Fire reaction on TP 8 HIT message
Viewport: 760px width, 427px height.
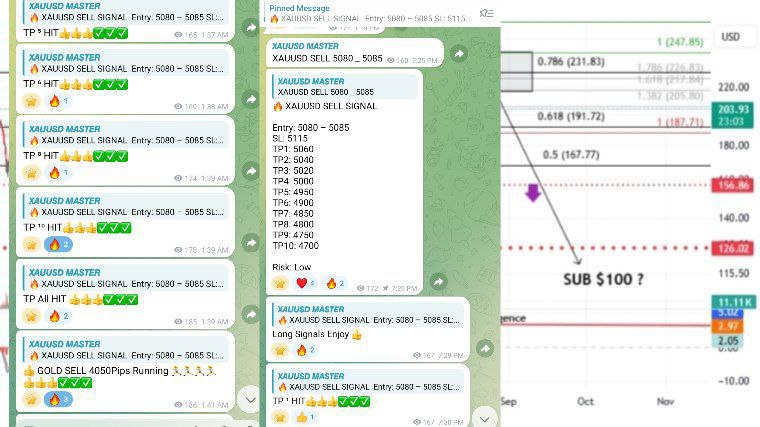click(58, 173)
